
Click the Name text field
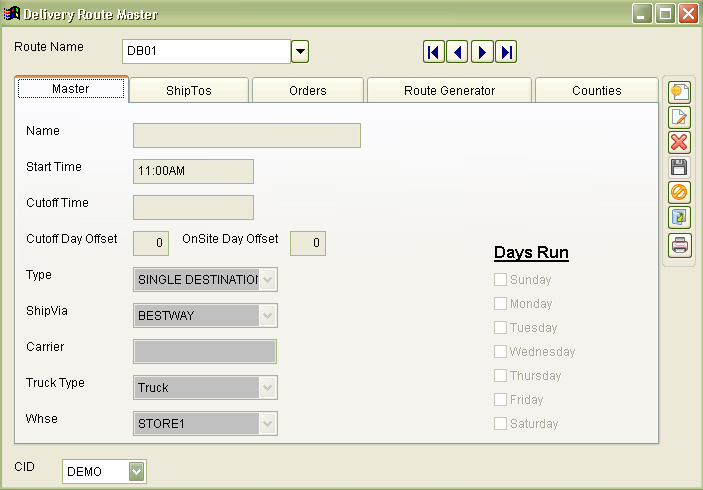coord(246,135)
